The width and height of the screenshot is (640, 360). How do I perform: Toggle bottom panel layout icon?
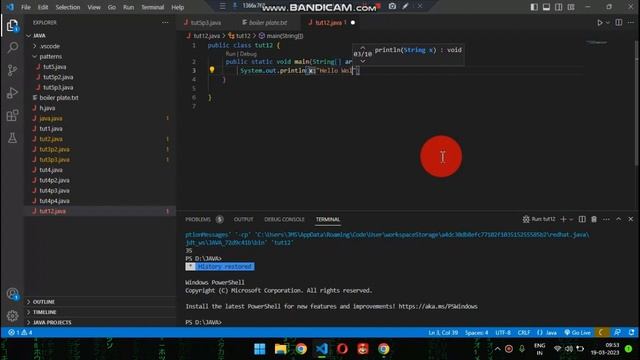[546, 7]
